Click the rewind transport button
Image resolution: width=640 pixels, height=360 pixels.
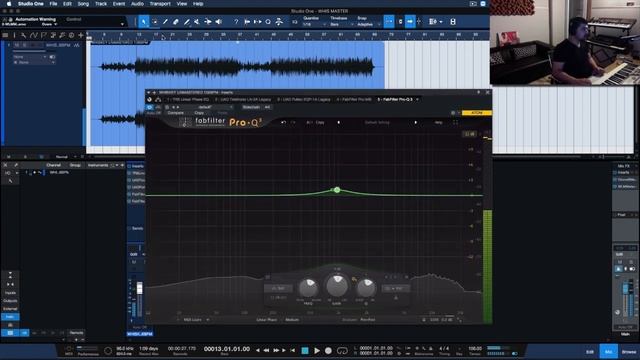(x=267, y=351)
